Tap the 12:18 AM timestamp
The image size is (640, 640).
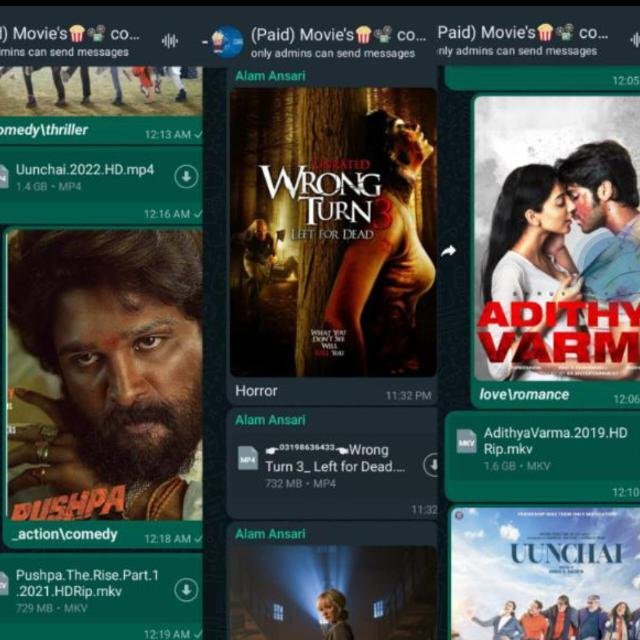168,539
